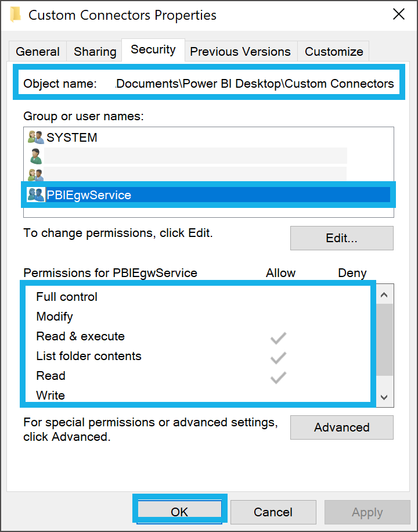The width and height of the screenshot is (418, 532).
Task: Click the single user icon below SYSTEM
Action: point(35,156)
